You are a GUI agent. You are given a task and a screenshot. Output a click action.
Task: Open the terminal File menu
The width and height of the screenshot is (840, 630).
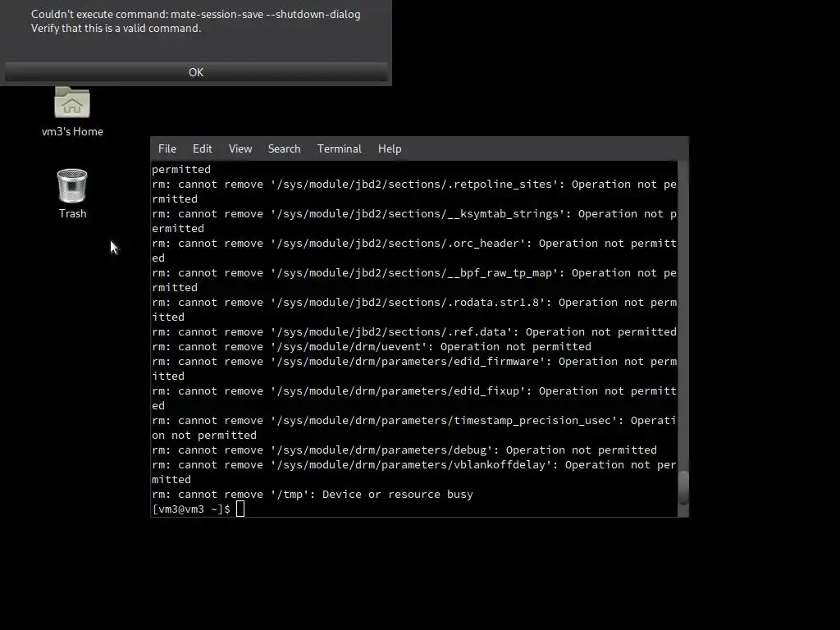click(x=167, y=149)
